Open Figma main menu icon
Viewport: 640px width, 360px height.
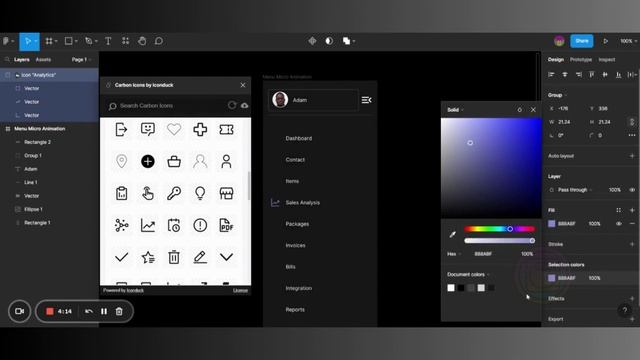[6, 41]
